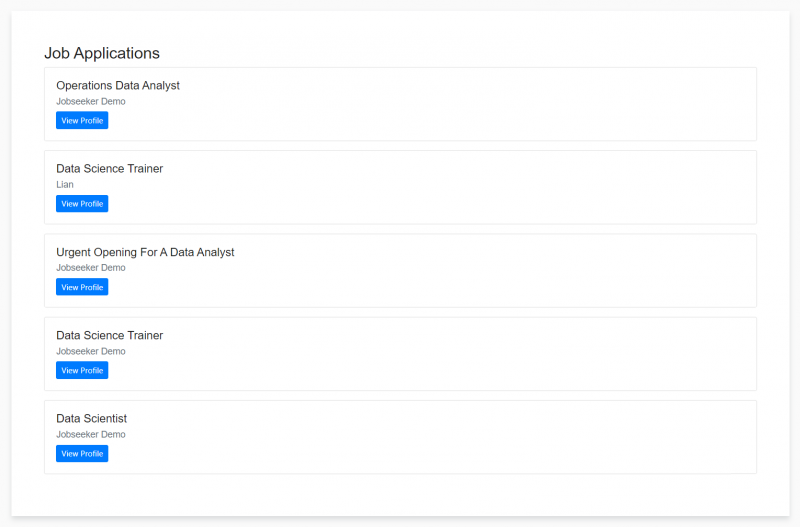Click the Job Applications heading

pyautogui.click(x=102, y=53)
